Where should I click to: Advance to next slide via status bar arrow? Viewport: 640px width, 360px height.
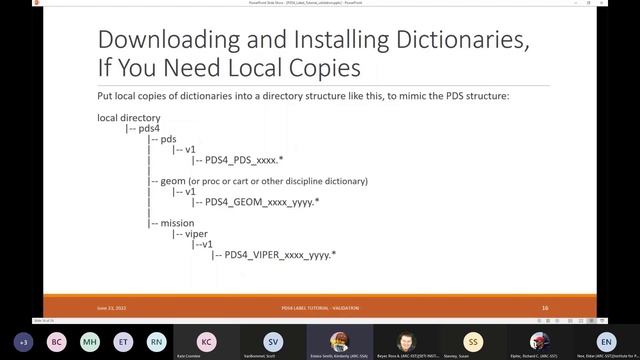point(557,321)
